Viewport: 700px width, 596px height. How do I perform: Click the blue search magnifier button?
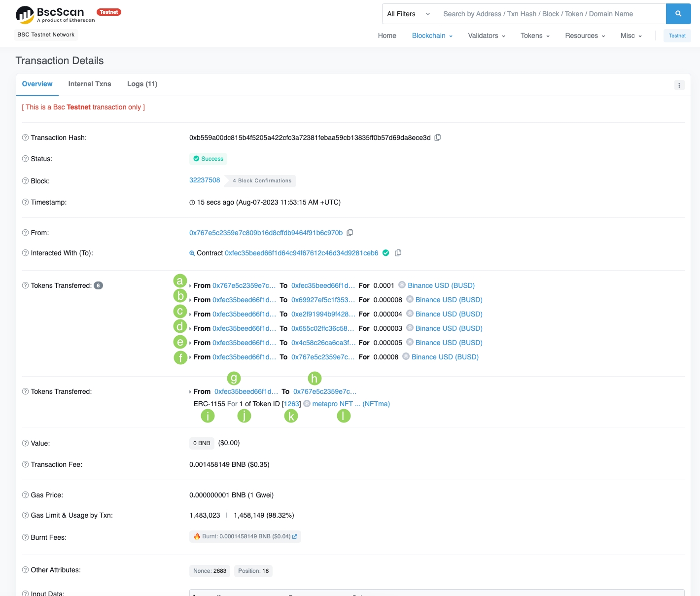(678, 14)
